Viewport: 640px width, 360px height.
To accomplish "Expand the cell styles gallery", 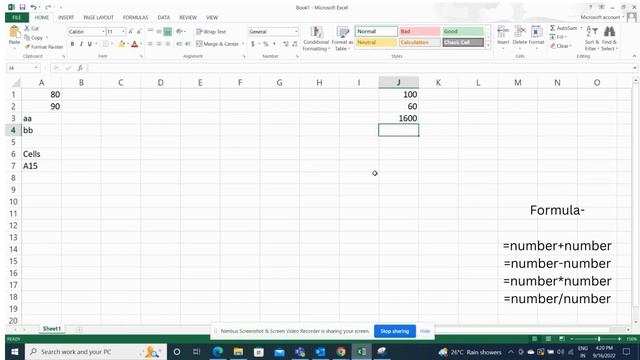I will click(x=488, y=46).
